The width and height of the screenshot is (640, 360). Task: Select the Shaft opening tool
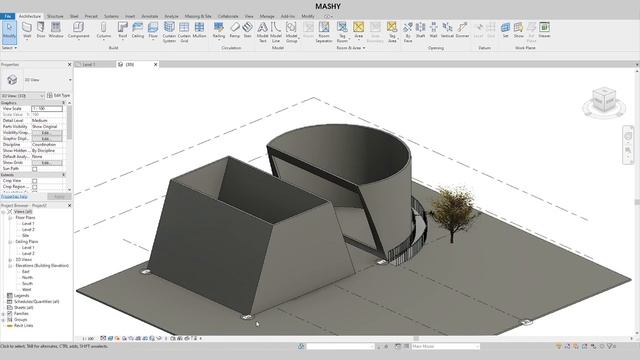click(420, 30)
